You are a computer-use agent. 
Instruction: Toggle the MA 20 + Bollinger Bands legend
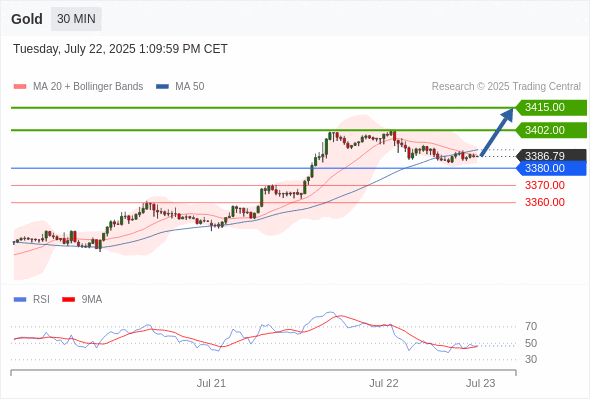[x=78, y=87]
